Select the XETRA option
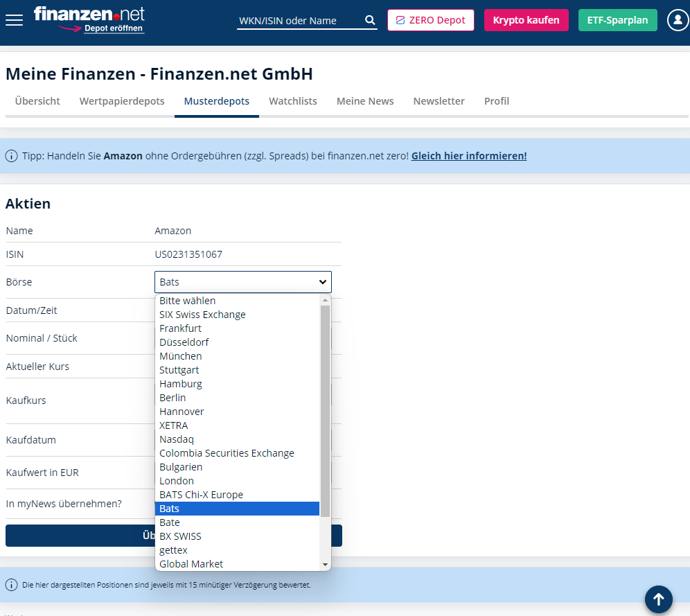The width and height of the screenshot is (690, 616). [x=237, y=425]
